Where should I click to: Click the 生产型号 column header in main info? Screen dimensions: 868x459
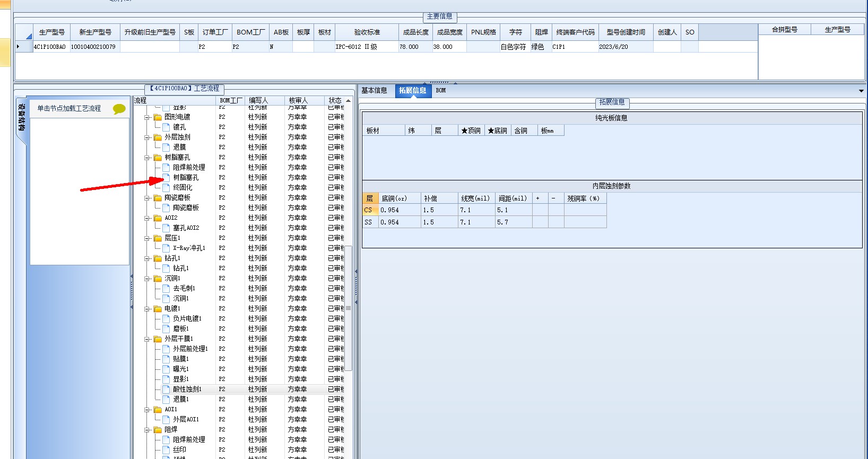pyautogui.click(x=52, y=32)
